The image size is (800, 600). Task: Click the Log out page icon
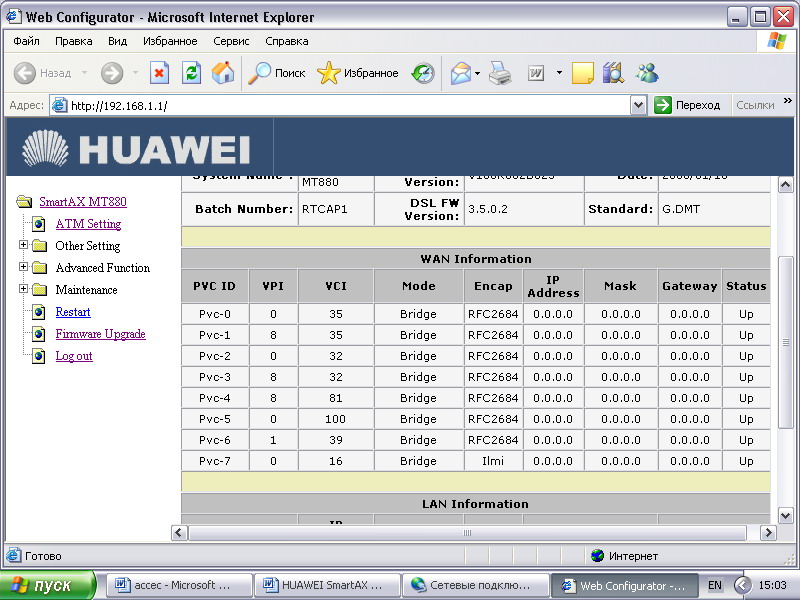pos(39,356)
